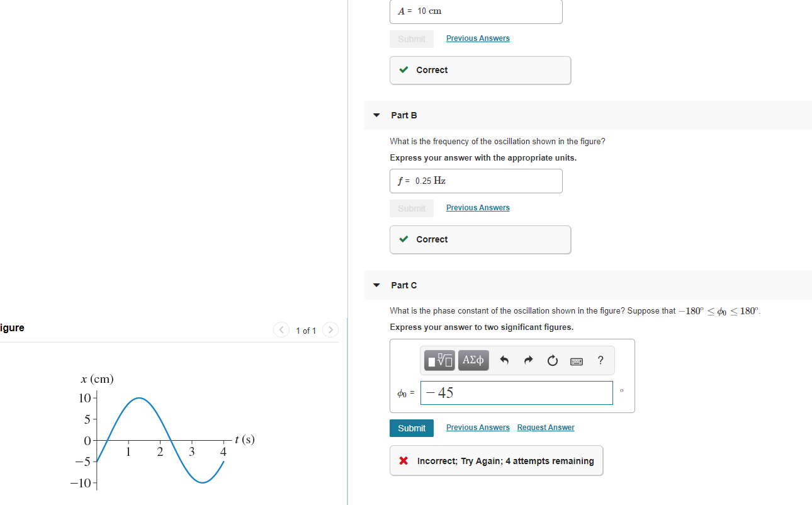Click the left figure navigation arrow
This screenshot has height=505, width=812.
281,329
